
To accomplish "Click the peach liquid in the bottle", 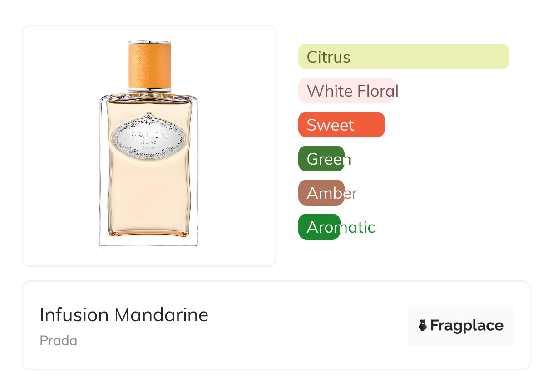I will (148, 195).
